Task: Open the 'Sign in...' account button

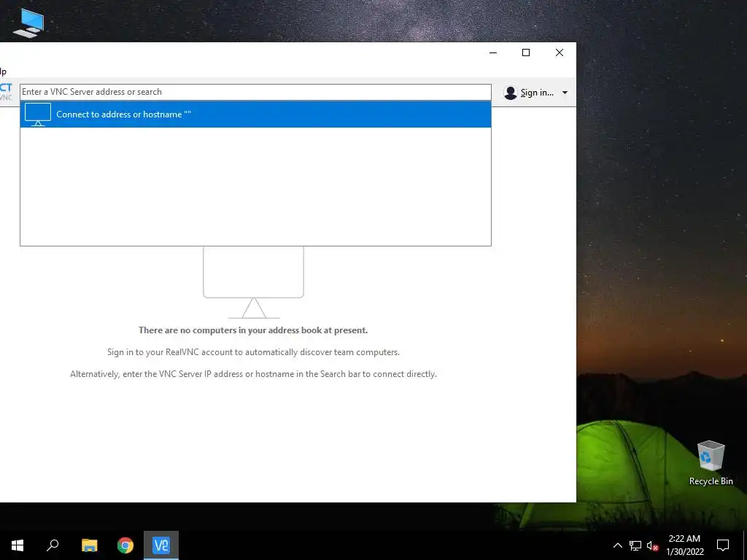Action: coord(536,93)
